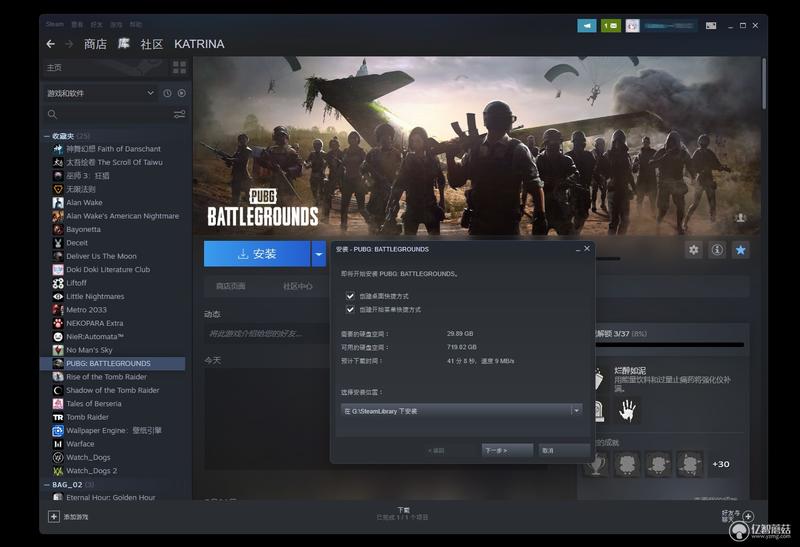Select Little Nightmares in library
800x547 pixels.
(x=88, y=296)
